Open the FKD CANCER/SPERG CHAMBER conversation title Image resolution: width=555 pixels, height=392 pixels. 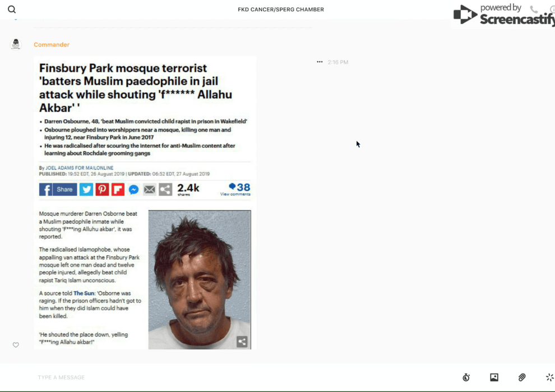coord(280,10)
